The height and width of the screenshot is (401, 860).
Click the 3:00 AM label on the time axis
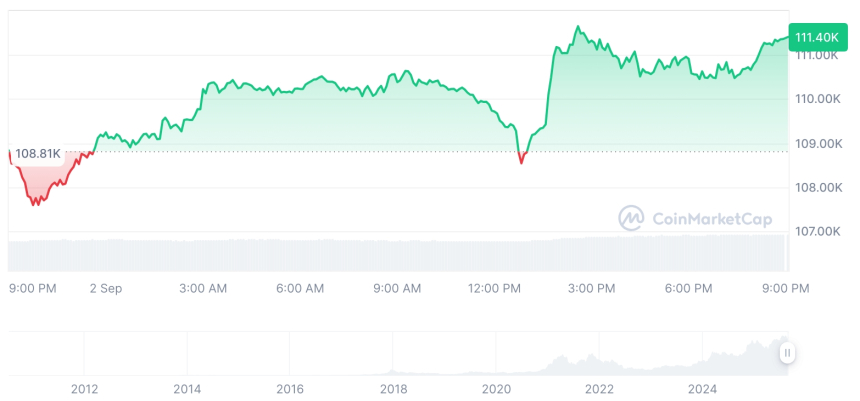203,288
